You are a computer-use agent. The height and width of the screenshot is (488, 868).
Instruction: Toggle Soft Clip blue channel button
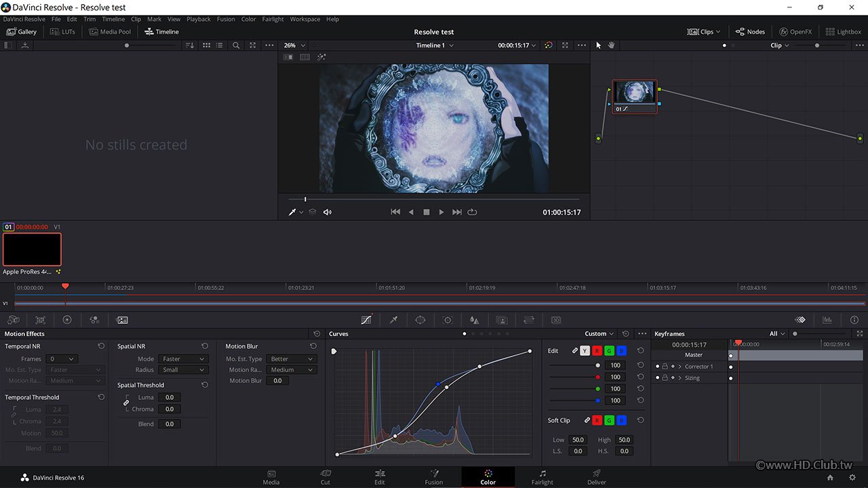click(622, 420)
